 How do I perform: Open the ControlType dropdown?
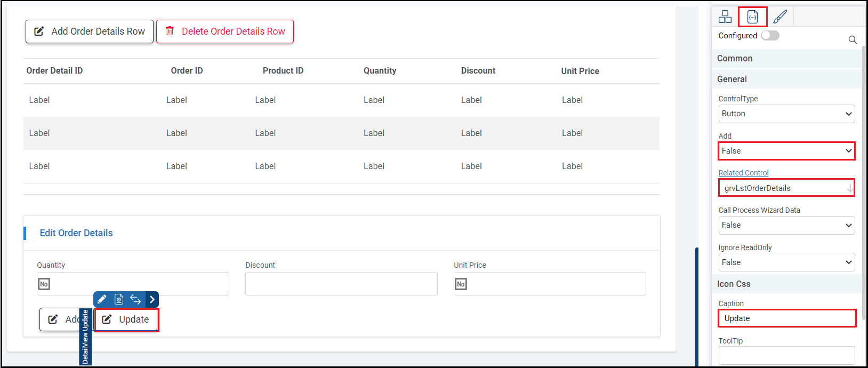pyautogui.click(x=786, y=114)
